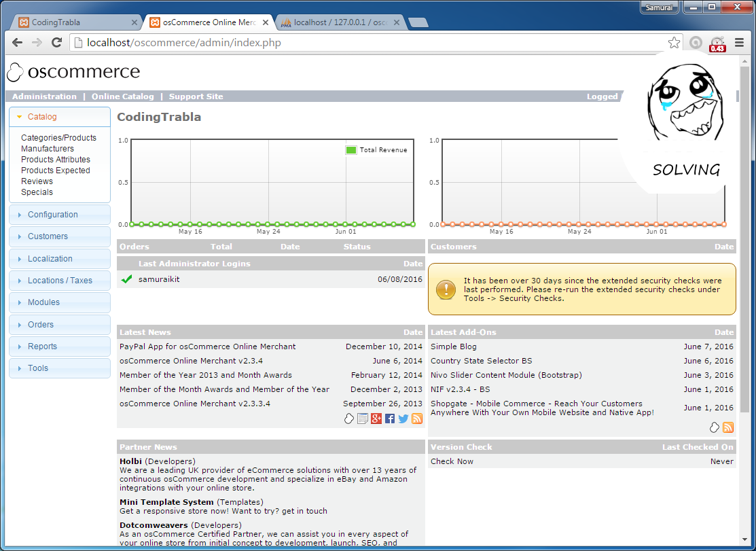Viewport: 756px width, 551px height.
Task: Open the RSS icon under Latest Add-Ons
Action: (728, 427)
